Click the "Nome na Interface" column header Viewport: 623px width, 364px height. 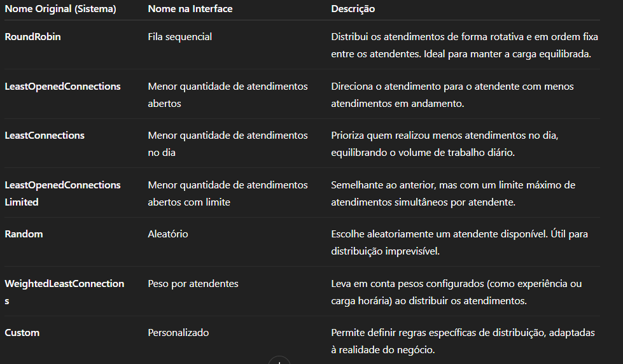pos(190,9)
